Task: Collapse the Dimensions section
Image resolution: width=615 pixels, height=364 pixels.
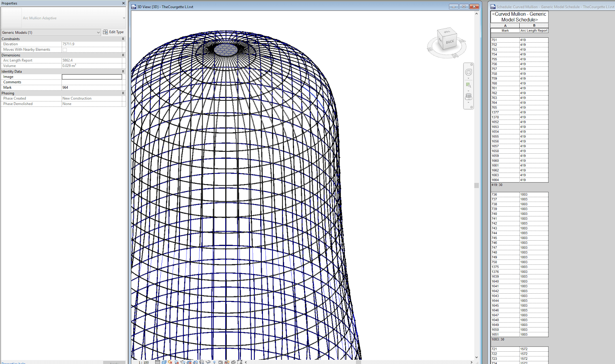Action: pos(123,55)
